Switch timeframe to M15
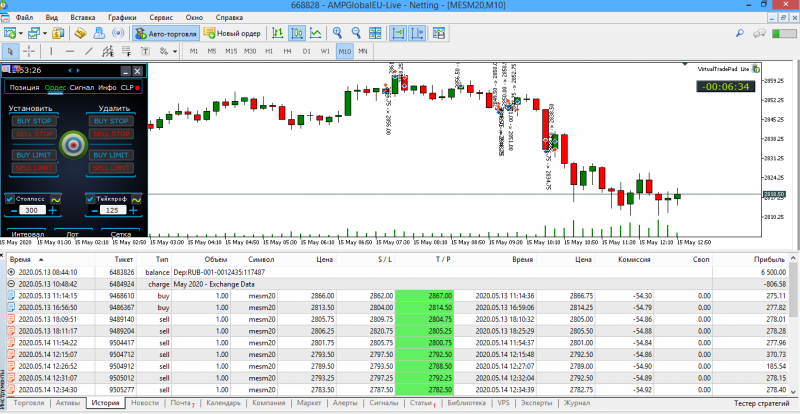800x414 pixels. (x=231, y=52)
